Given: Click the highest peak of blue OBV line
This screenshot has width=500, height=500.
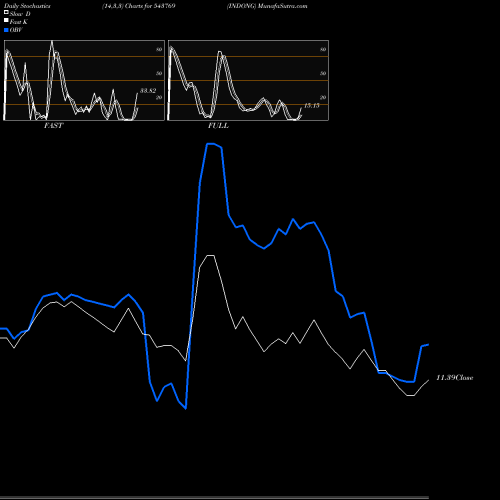Looking at the screenshot, I should 211,144.
